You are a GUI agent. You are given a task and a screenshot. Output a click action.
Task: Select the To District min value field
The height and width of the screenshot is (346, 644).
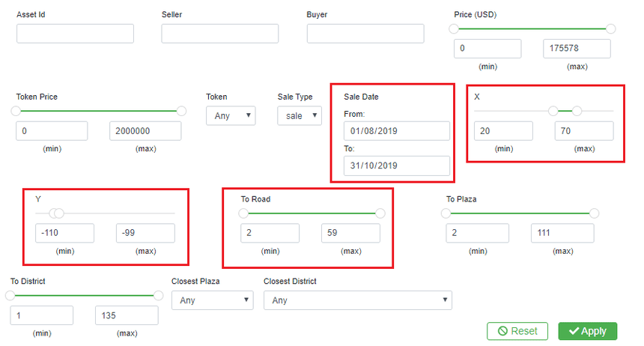[42, 315]
